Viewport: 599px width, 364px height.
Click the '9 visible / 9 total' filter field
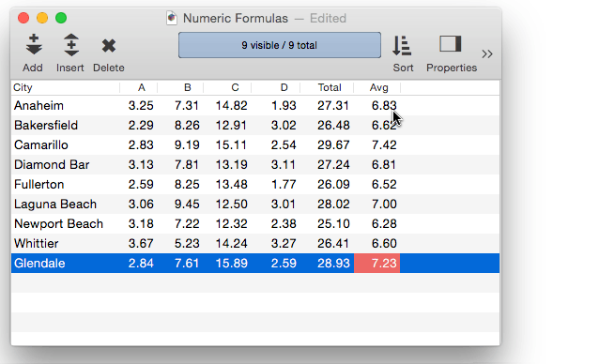point(279,45)
